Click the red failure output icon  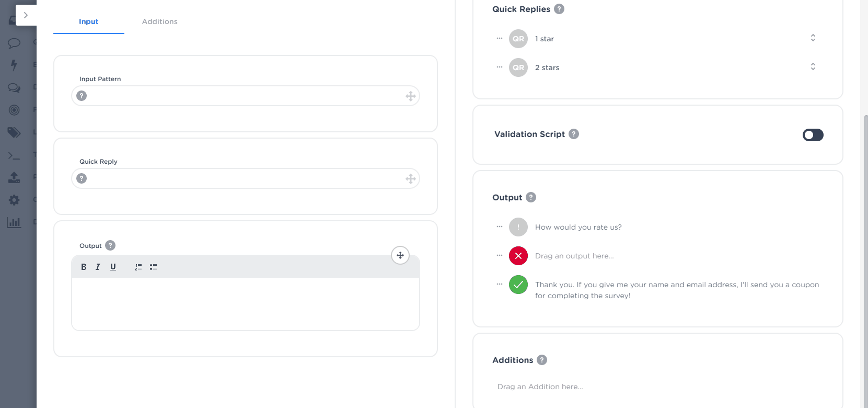pyautogui.click(x=518, y=256)
